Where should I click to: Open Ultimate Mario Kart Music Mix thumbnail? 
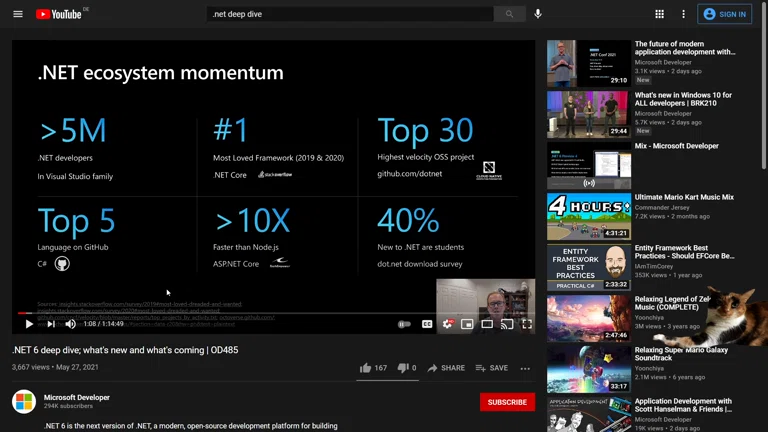tap(589, 216)
